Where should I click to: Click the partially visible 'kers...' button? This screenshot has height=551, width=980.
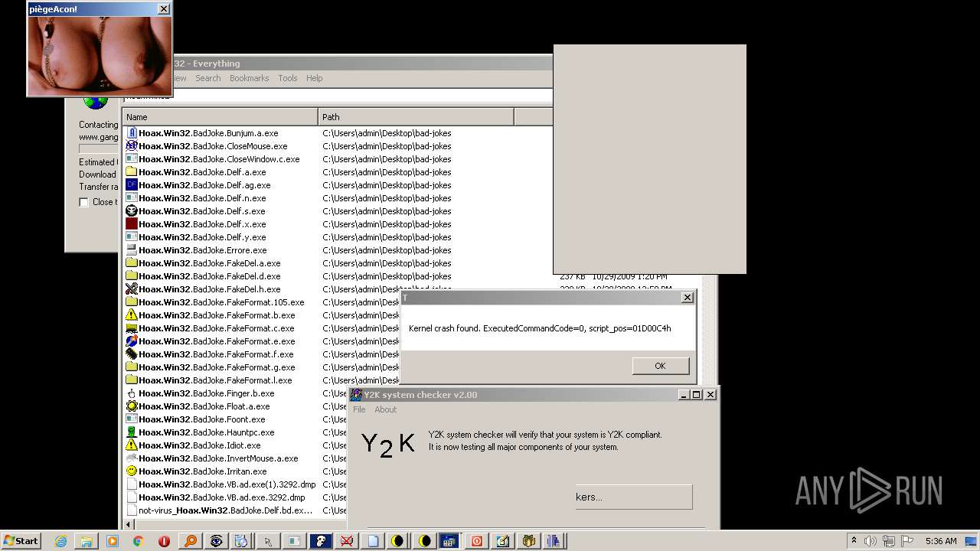coord(633,497)
